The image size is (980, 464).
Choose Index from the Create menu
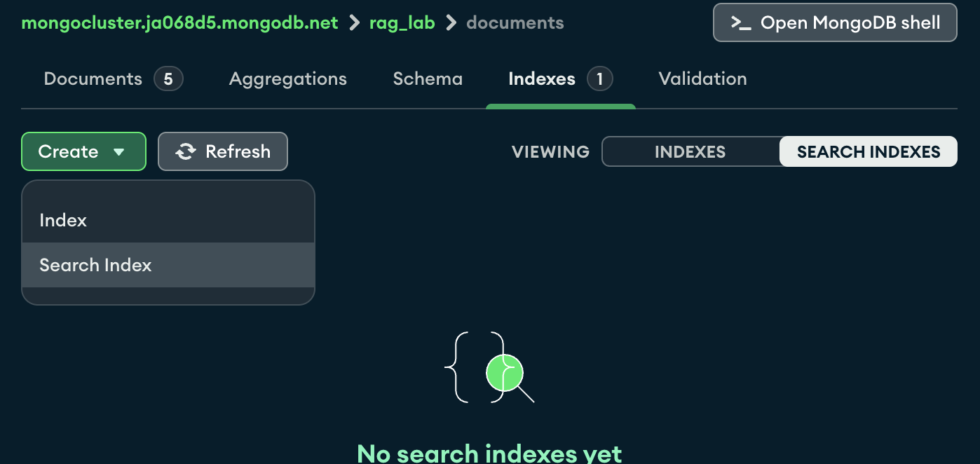coord(168,220)
